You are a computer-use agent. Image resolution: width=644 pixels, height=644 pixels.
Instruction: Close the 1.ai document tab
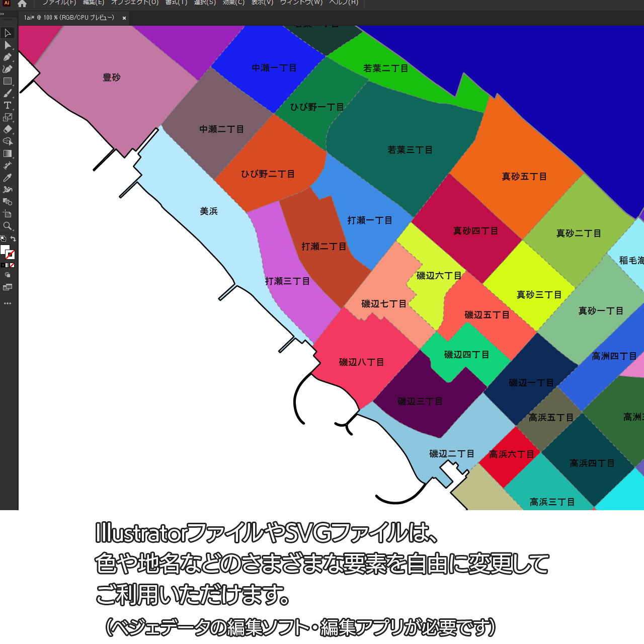click(x=124, y=18)
